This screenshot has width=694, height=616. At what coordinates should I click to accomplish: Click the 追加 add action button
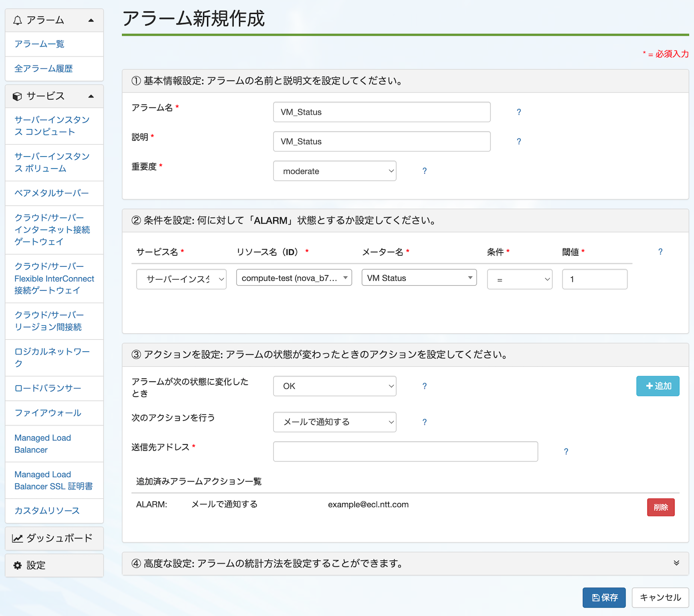(657, 386)
